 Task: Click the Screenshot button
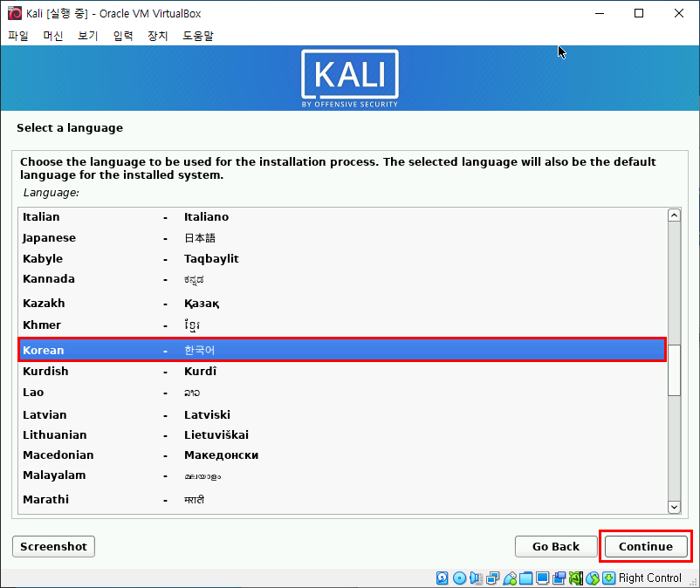[53, 546]
